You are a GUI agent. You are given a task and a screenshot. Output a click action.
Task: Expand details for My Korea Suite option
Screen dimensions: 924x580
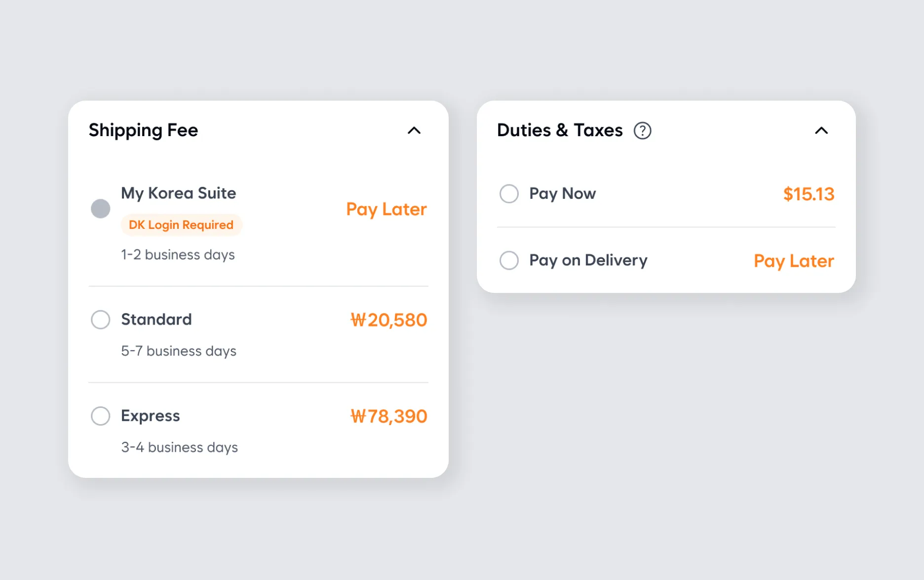coord(178,193)
